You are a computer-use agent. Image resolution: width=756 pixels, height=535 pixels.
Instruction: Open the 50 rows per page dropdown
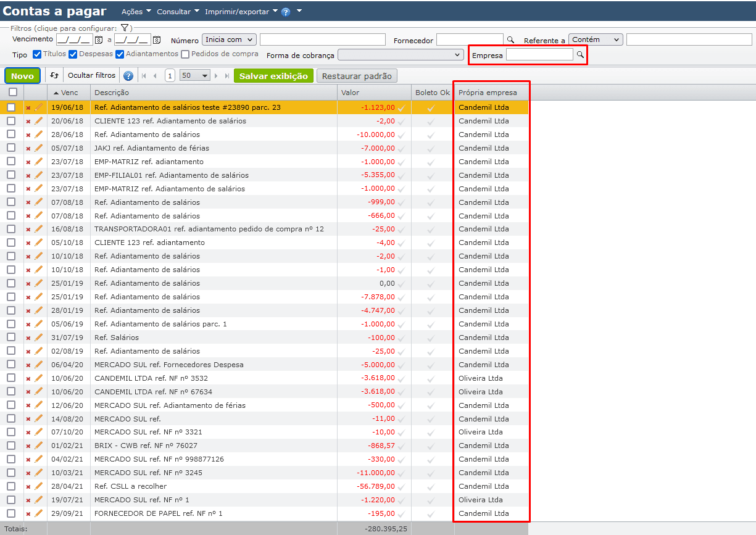(x=194, y=76)
